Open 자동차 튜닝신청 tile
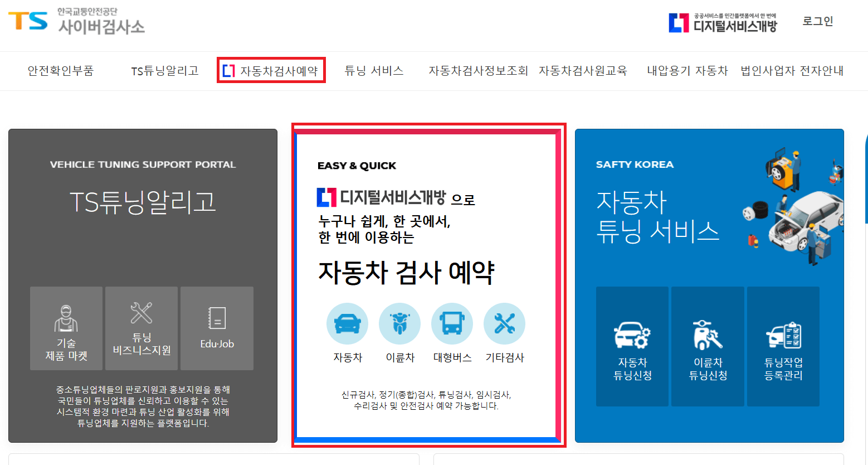Image resolution: width=868 pixels, height=465 pixels. (x=632, y=346)
